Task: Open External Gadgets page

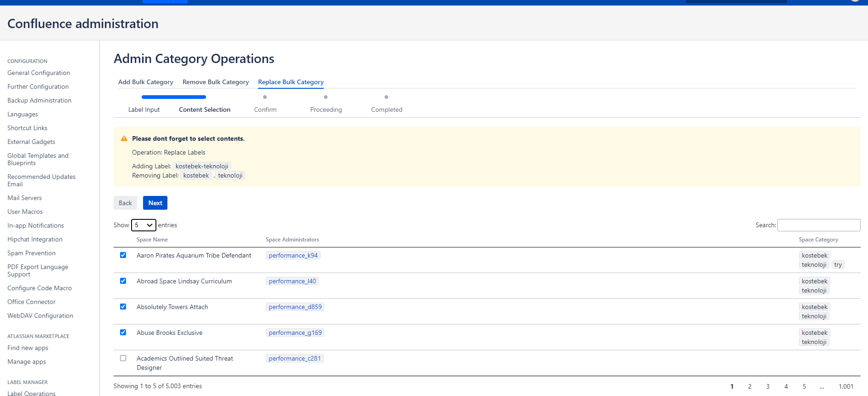Action: coord(31,142)
